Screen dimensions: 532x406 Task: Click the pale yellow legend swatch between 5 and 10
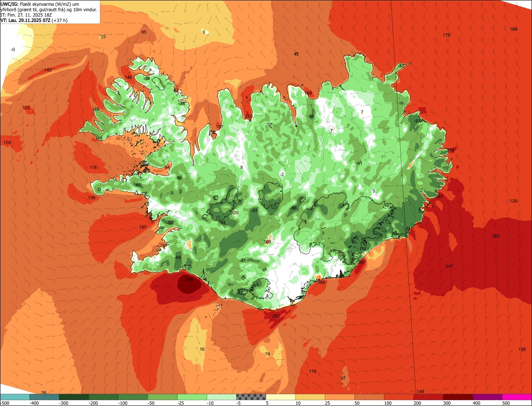coord(281,397)
